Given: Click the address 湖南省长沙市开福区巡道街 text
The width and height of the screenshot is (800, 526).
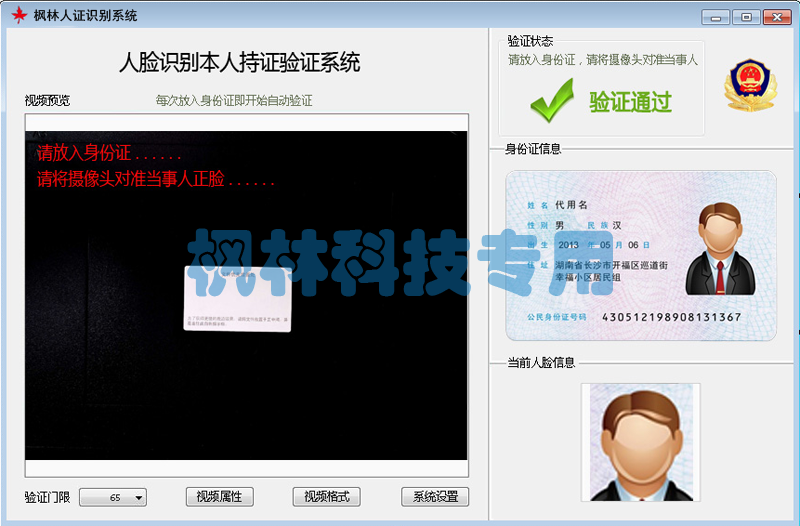Looking at the screenshot, I should [x=611, y=265].
